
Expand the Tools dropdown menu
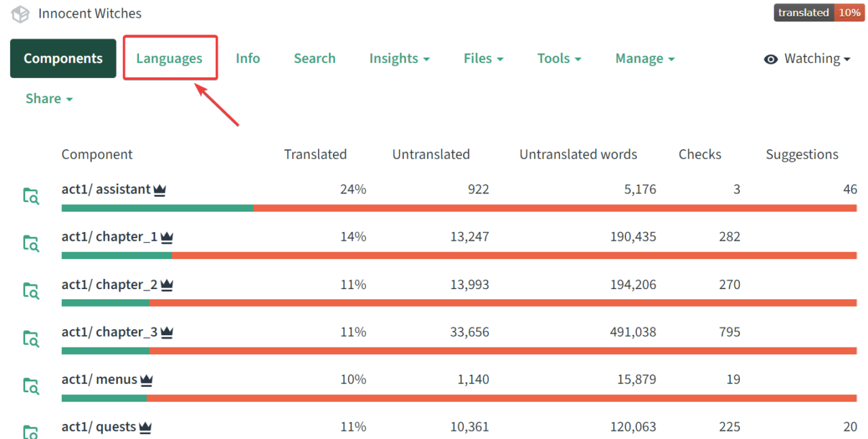pos(559,59)
